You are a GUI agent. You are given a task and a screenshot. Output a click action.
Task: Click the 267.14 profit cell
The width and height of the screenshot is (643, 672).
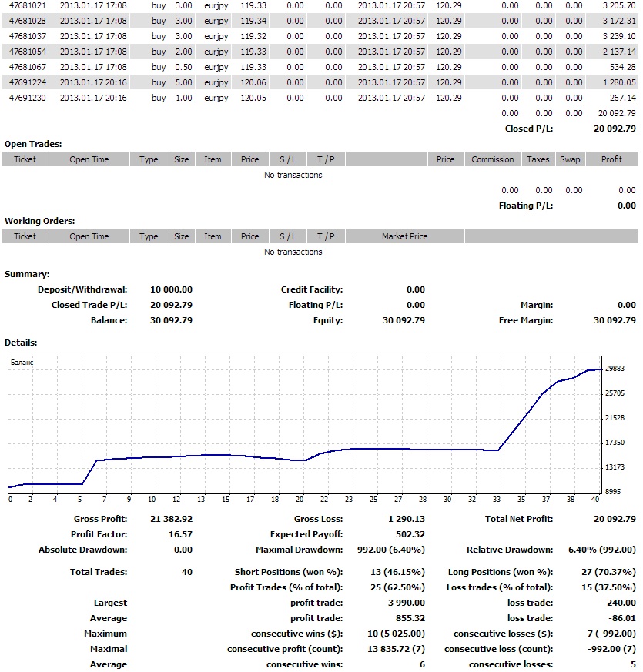(623, 98)
